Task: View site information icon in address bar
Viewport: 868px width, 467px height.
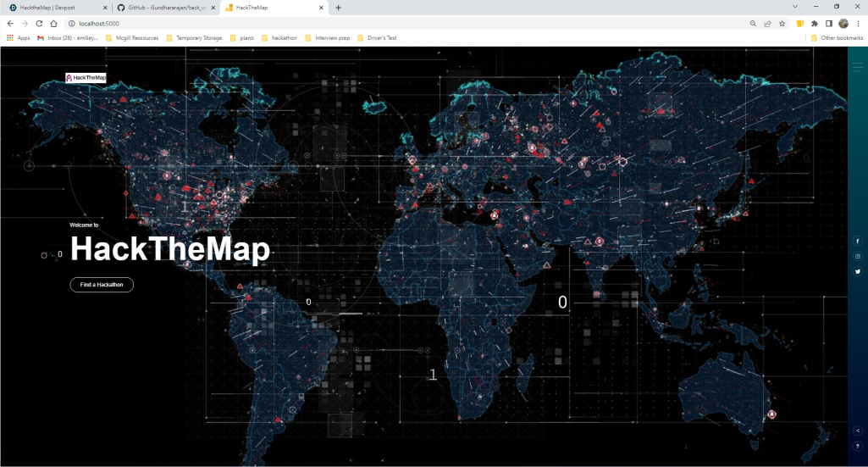Action: click(x=71, y=23)
